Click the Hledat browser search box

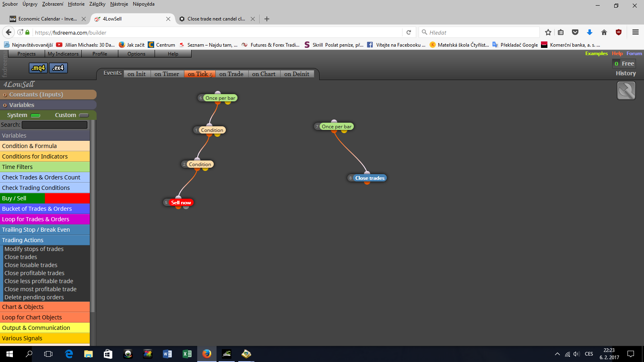click(x=479, y=33)
